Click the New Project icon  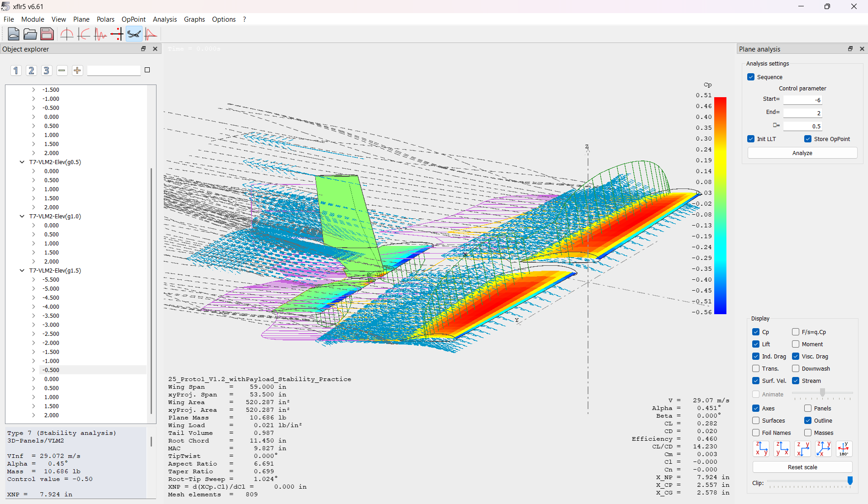coord(14,34)
